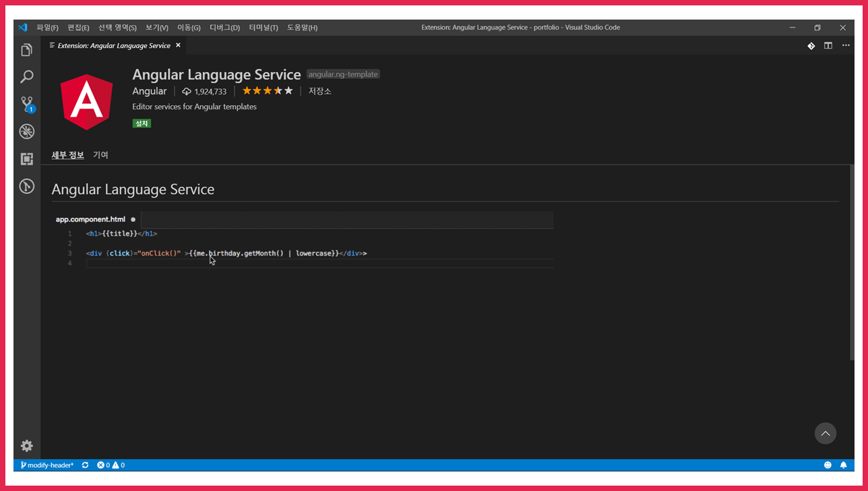Viewport: 868px width, 491px height.
Task: Click the Git diamond icon in editor toolbar
Action: [x=811, y=46]
